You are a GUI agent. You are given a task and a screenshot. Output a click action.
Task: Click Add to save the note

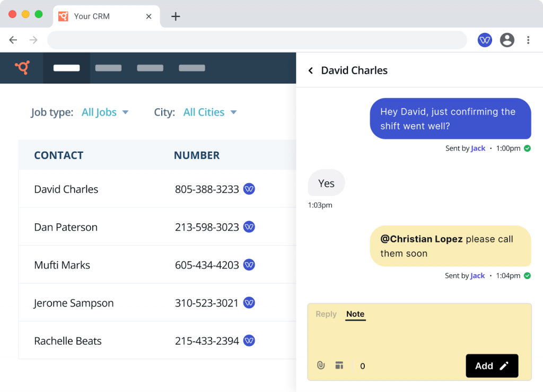492,365
